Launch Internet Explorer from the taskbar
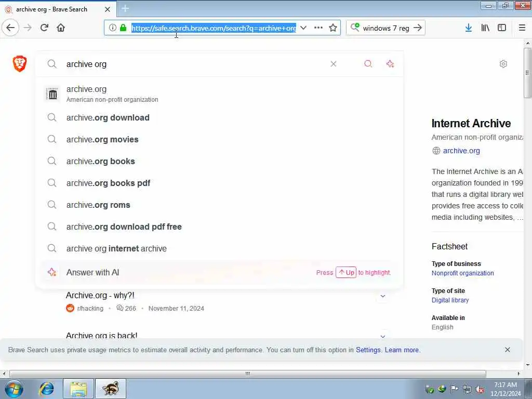The height and width of the screenshot is (399, 532). click(x=46, y=389)
